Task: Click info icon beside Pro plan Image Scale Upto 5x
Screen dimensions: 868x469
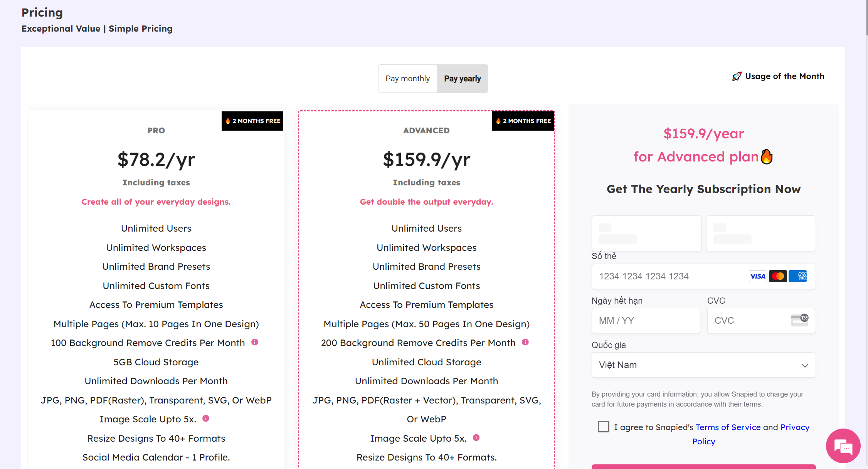Action: (206, 419)
